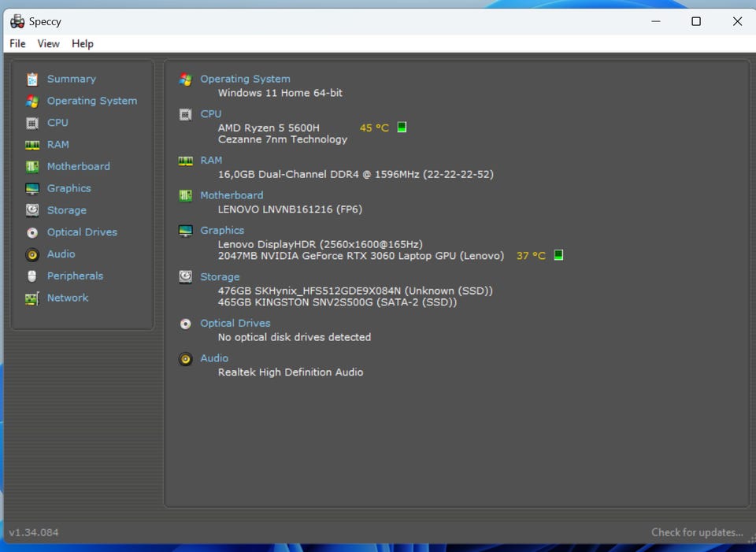Click the Check for updates link
756x552 pixels.
697,532
